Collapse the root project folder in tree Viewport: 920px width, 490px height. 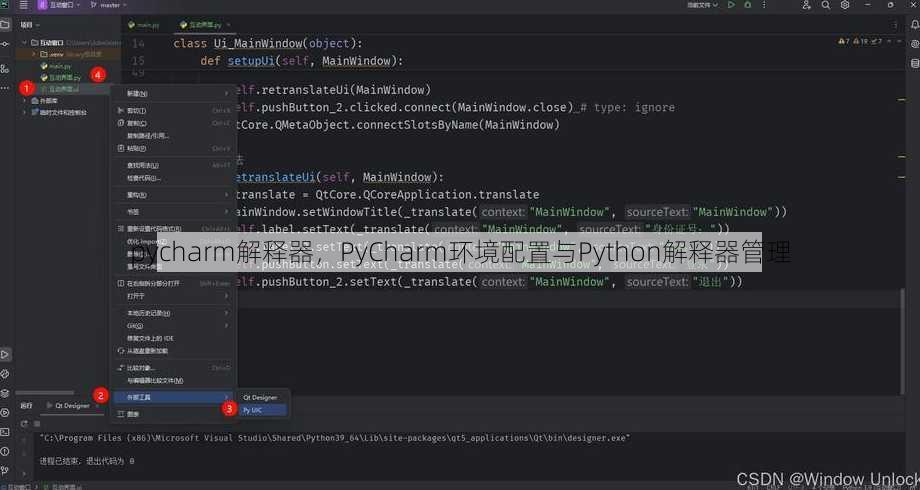(x=25, y=43)
